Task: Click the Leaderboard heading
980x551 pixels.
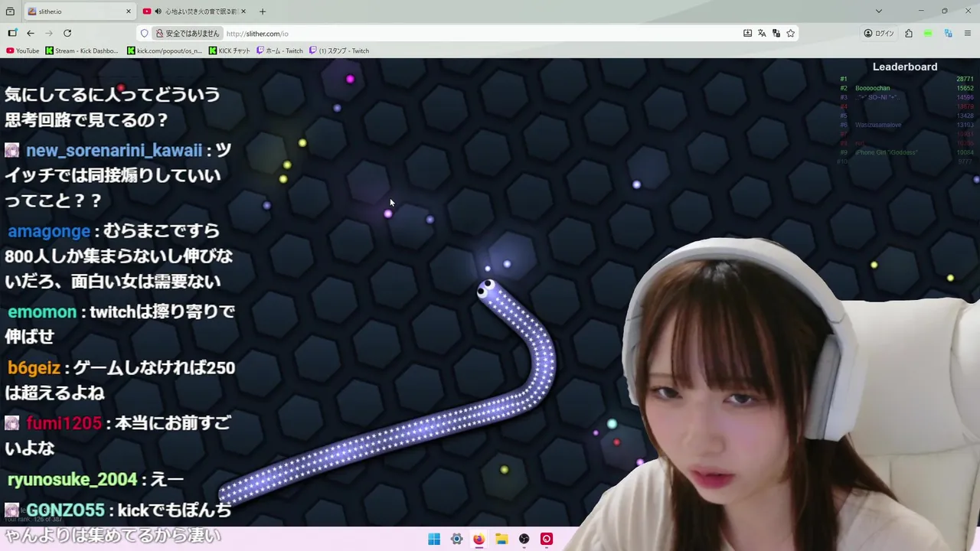Action: tap(905, 67)
